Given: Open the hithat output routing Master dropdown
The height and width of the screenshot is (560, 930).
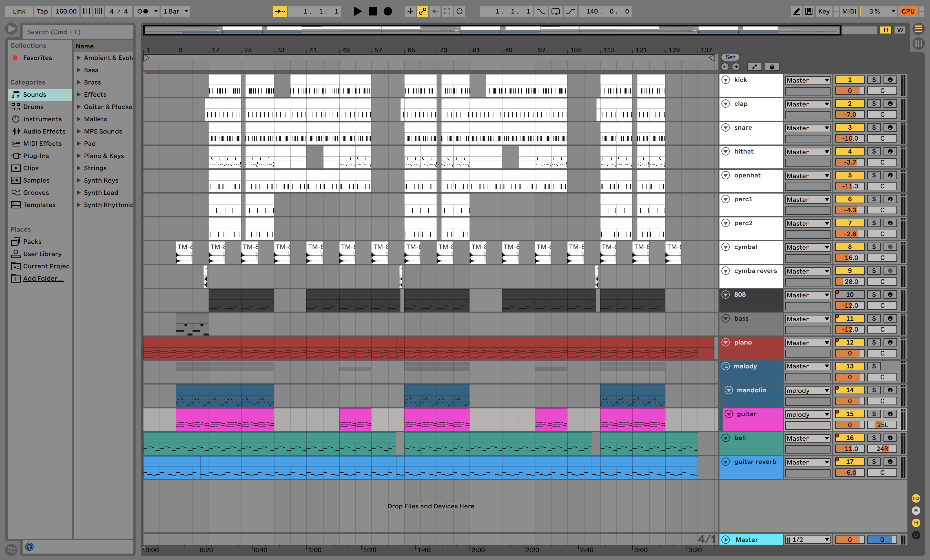Looking at the screenshot, I should click(x=807, y=152).
